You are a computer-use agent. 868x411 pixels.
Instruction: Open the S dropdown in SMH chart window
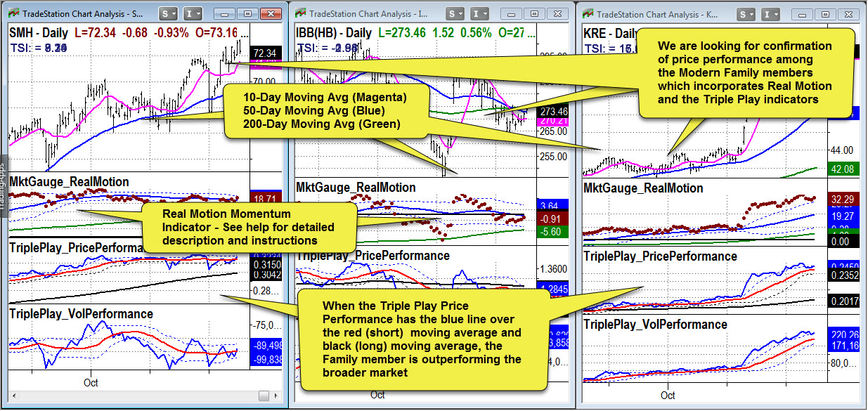point(168,13)
